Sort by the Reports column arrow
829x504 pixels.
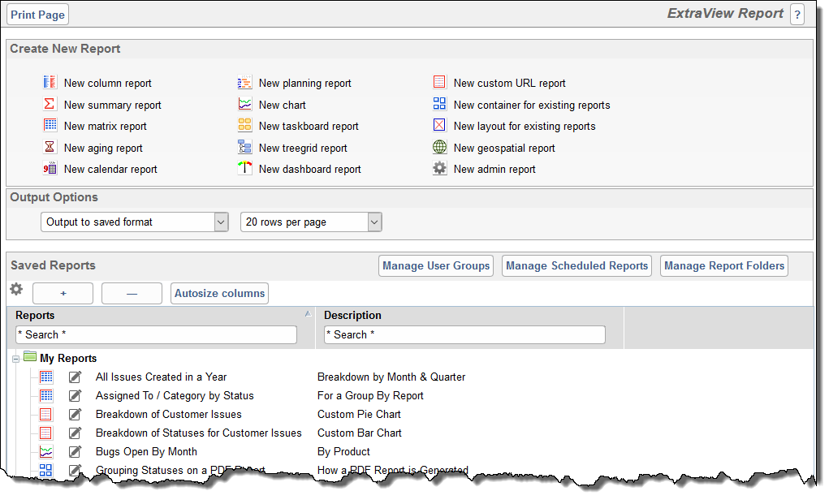[309, 314]
